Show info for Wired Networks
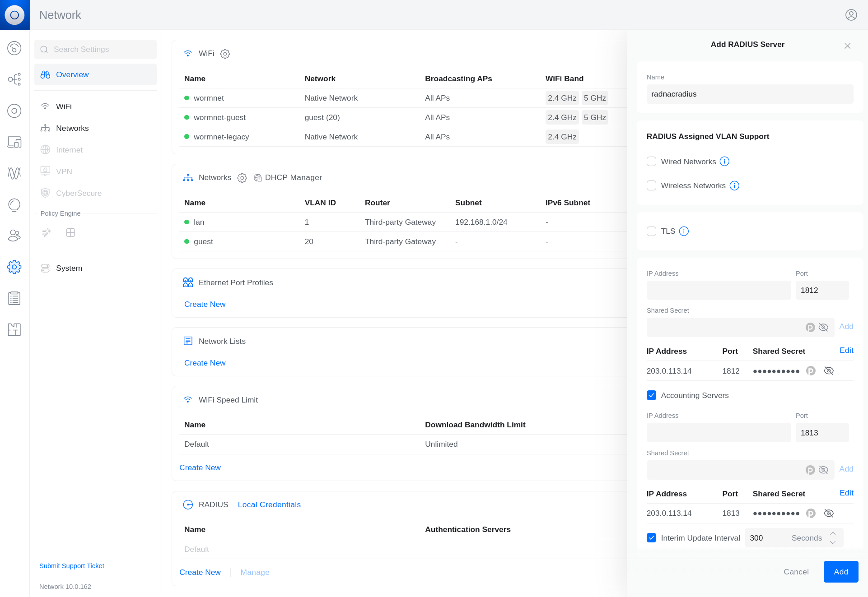868x597 pixels. pyautogui.click(x=724, y=162)
